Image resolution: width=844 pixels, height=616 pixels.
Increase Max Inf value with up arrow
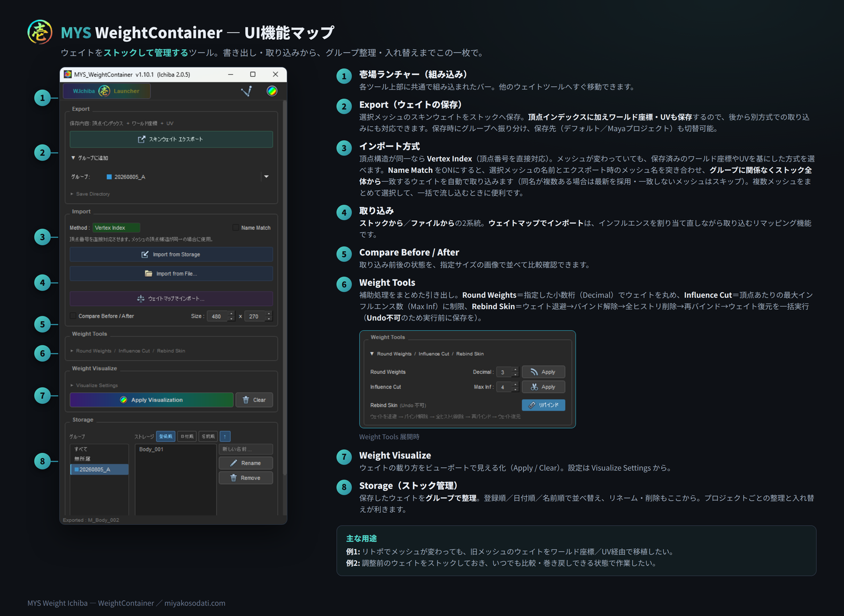(516, 384)
